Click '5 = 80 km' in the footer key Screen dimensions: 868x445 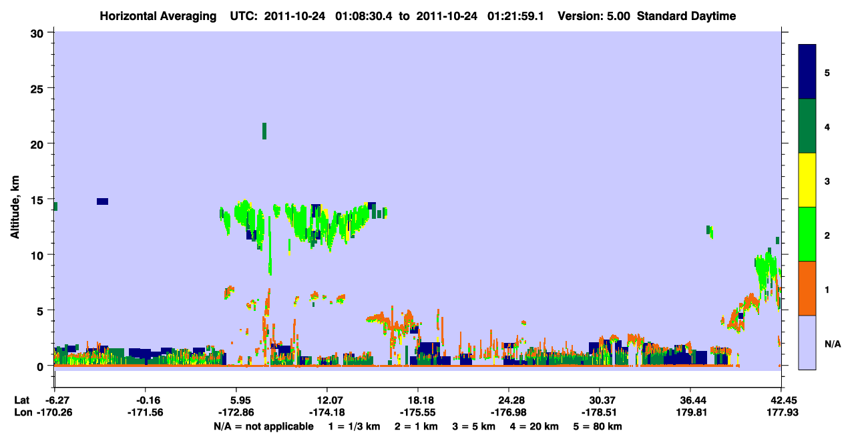[598, 426]
